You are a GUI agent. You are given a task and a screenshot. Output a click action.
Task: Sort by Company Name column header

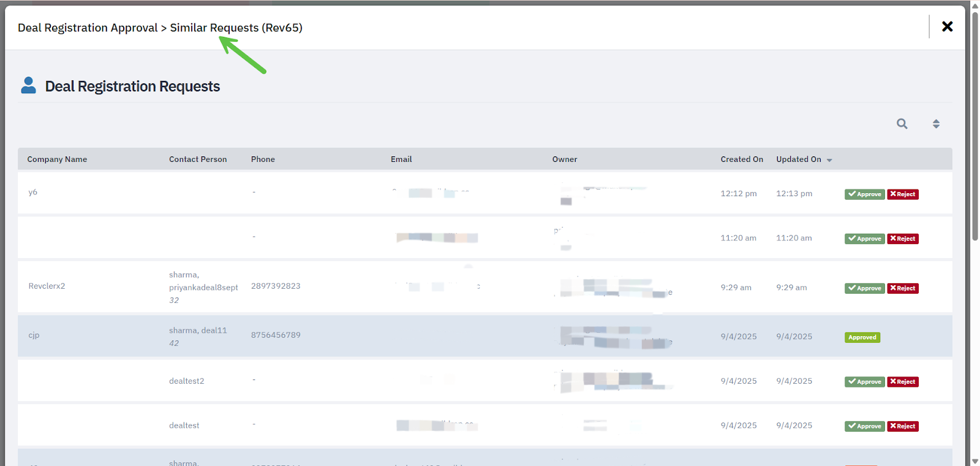coord(57,159)
